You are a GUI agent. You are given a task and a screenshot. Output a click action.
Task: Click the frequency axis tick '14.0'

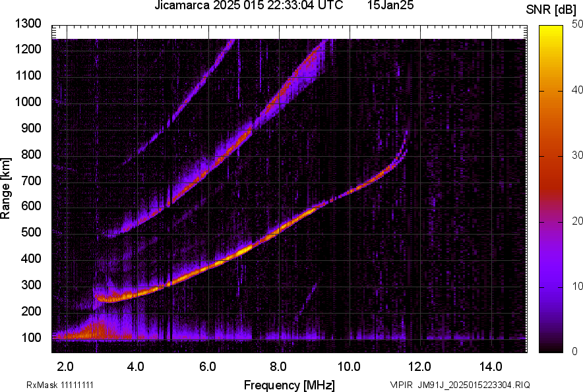pos(491,367)
